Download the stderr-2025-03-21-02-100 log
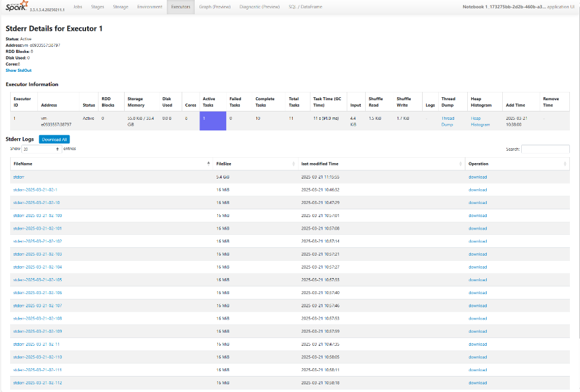 (x=477, y=215)
